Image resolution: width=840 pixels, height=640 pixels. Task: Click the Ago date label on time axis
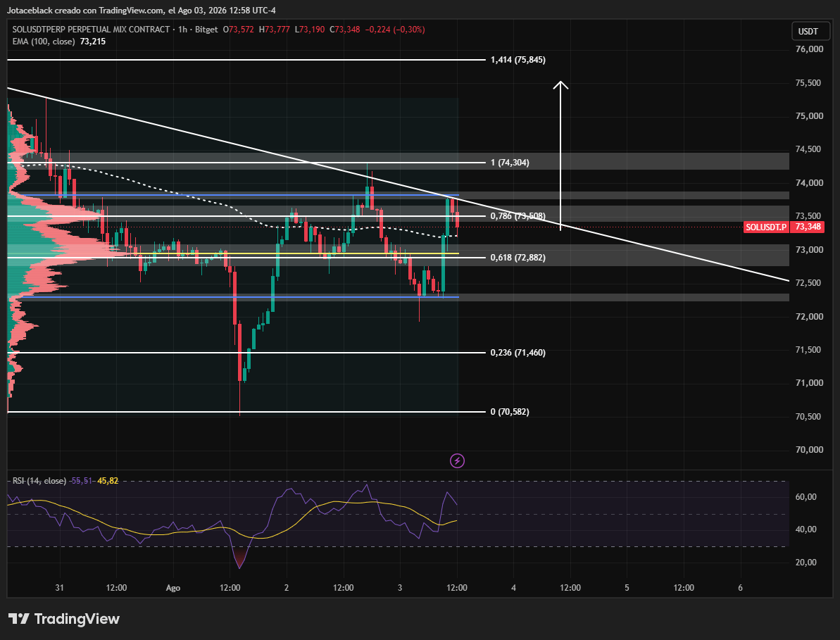tap(173, 587)
